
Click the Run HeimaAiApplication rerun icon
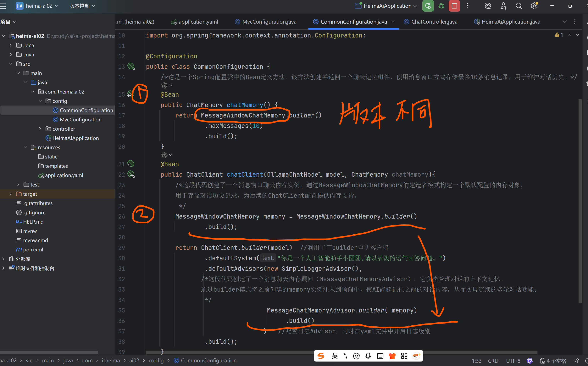tap(428, 6)
